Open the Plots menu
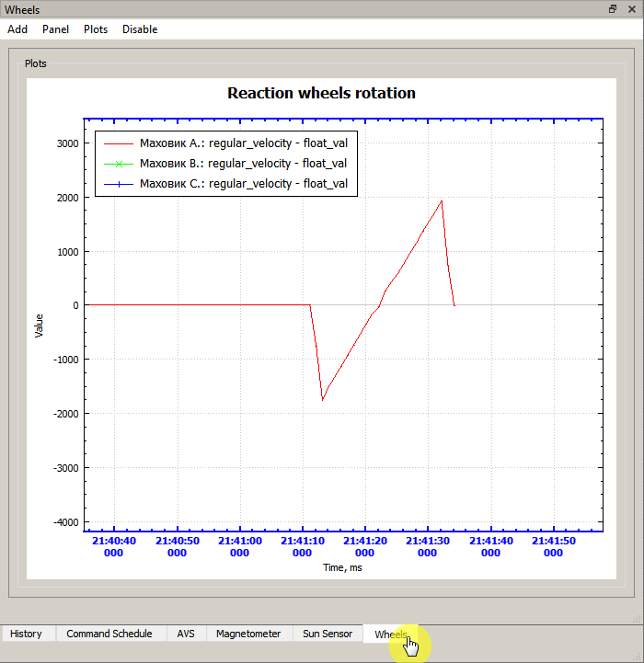This screenshot has width=644, height=663. (x=96, y=29)
